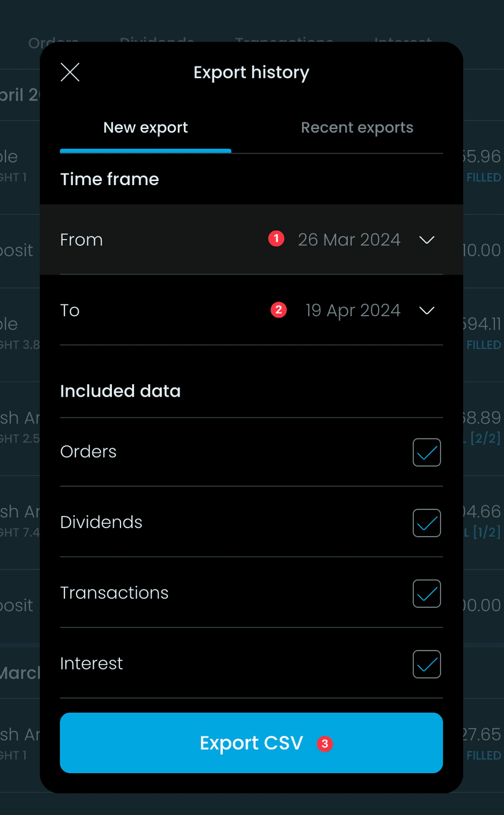This screenshot has height=815, width=504.
Task: Toggle the Transactions checkbox
Action: [x=427, y=594]
